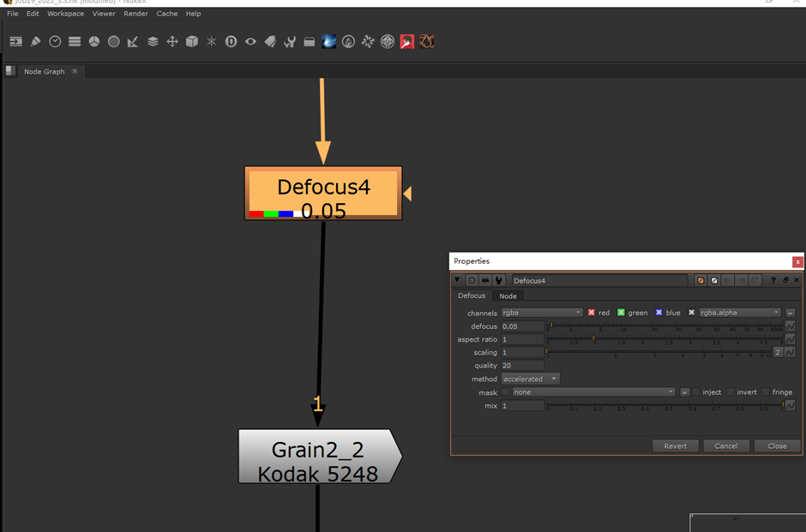Open the Draw nodes toolbar icon

(36, 41)
